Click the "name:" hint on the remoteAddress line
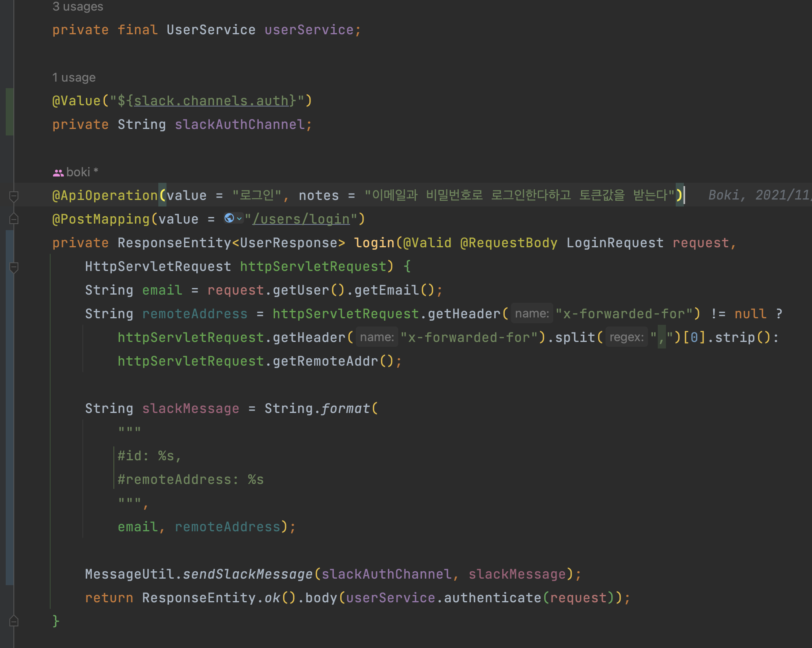This screenshot has height=648, width=812. (532, 314)
